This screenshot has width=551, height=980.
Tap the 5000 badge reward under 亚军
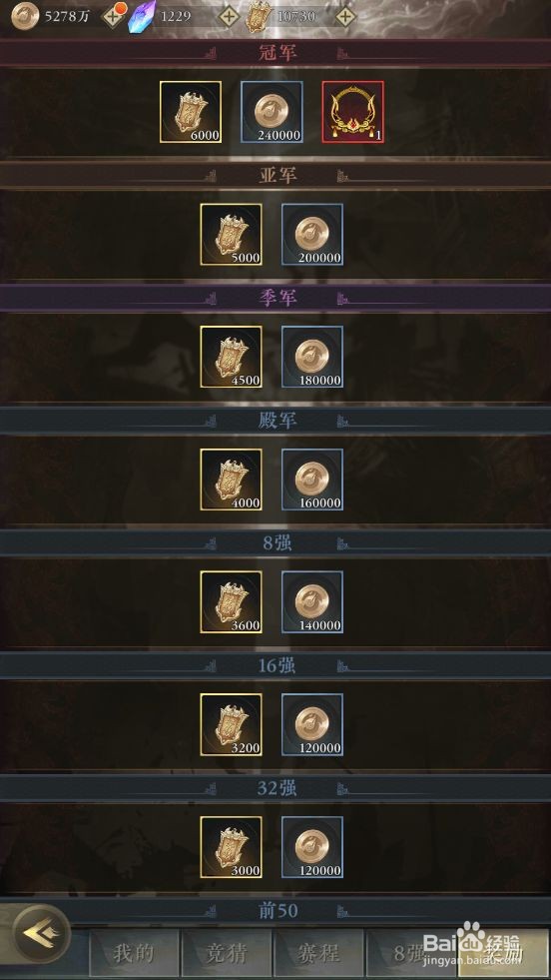point(232,235)
